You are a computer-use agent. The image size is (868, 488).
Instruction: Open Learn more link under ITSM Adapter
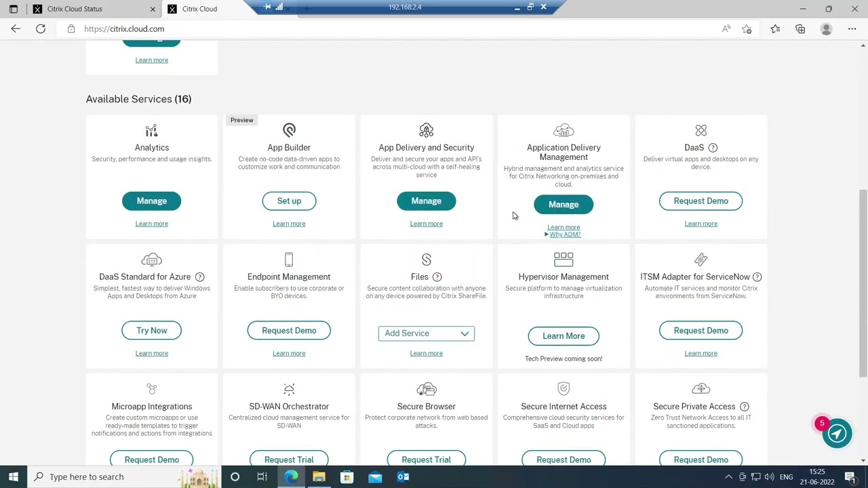point(701,353)
